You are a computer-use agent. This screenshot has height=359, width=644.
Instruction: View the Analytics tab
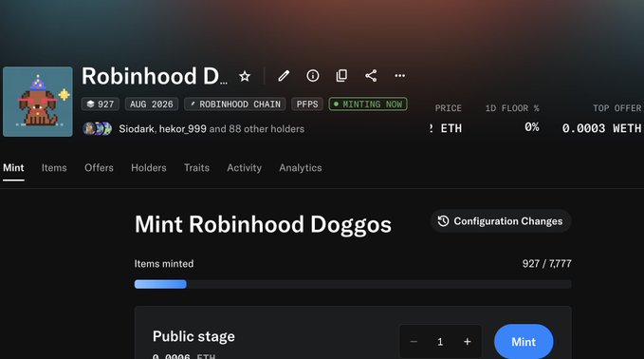pos(301,168)
